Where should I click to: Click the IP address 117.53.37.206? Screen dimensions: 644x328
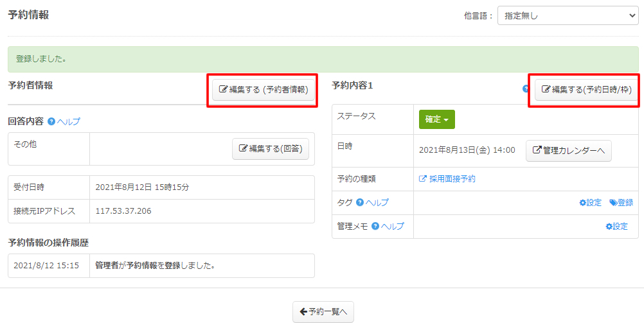pos(123,211)
